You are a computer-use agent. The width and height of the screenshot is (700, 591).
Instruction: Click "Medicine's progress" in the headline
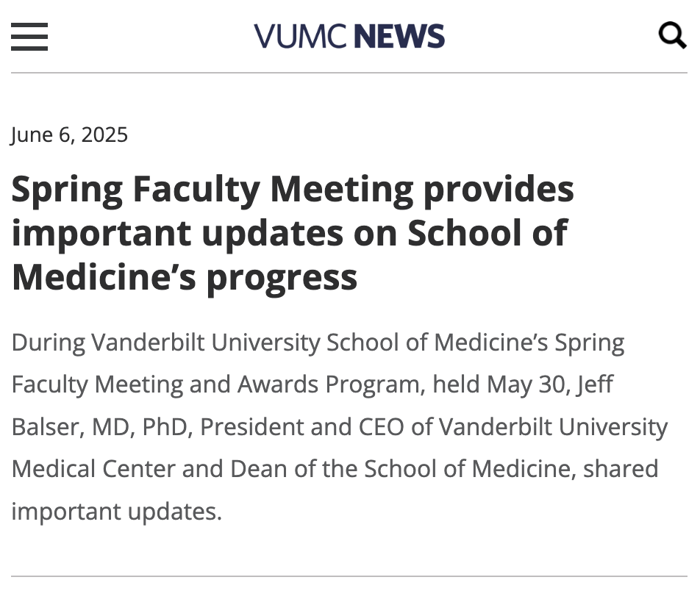click(185, 277)
